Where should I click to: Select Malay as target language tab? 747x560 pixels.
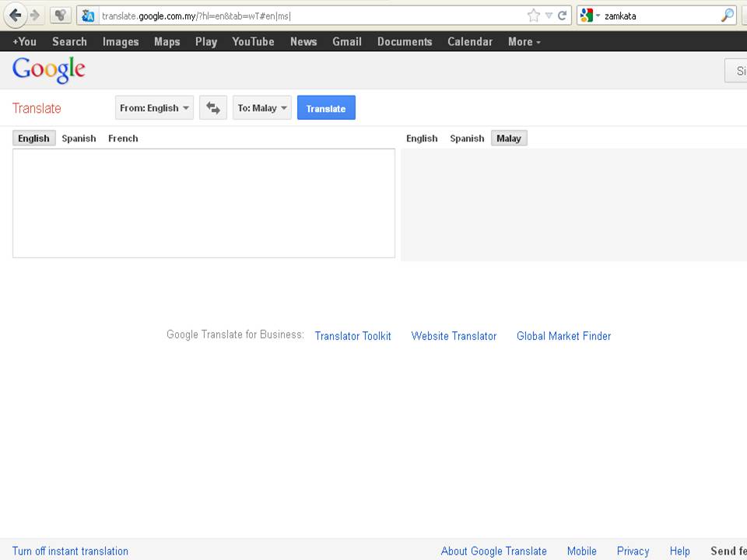pyautogui.click(x=509, y=138)
